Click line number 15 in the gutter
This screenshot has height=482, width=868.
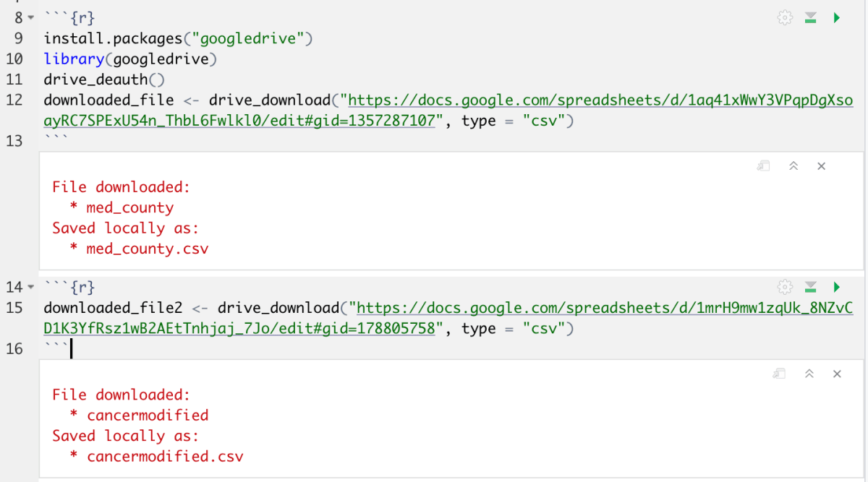pyautogui.click(x=14, y=309)
